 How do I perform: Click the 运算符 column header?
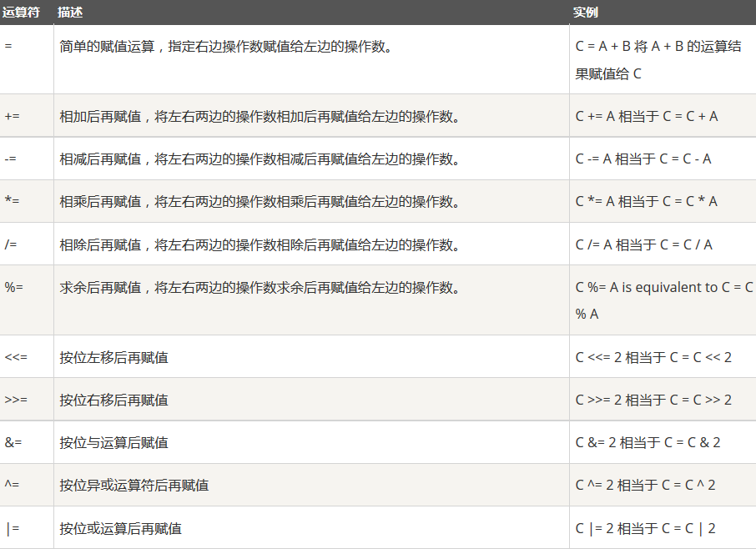tap(21, 12)
